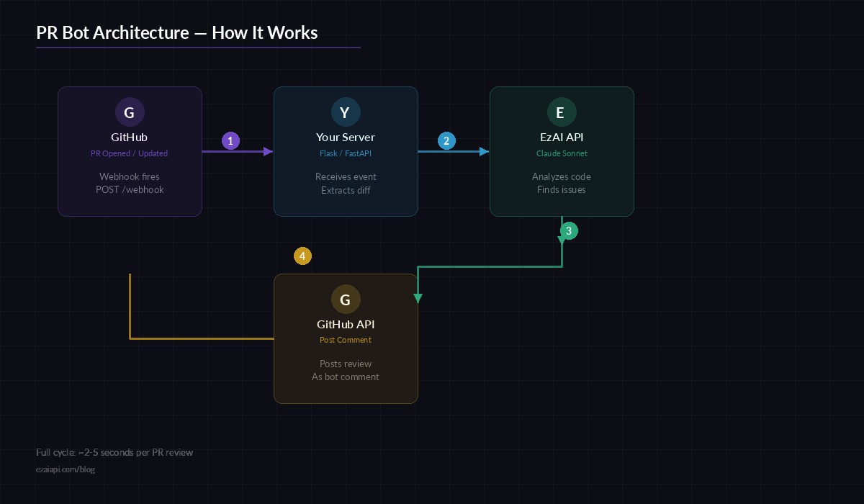
Task: Click the purple step 1 badge
Action: coord(230,140)
